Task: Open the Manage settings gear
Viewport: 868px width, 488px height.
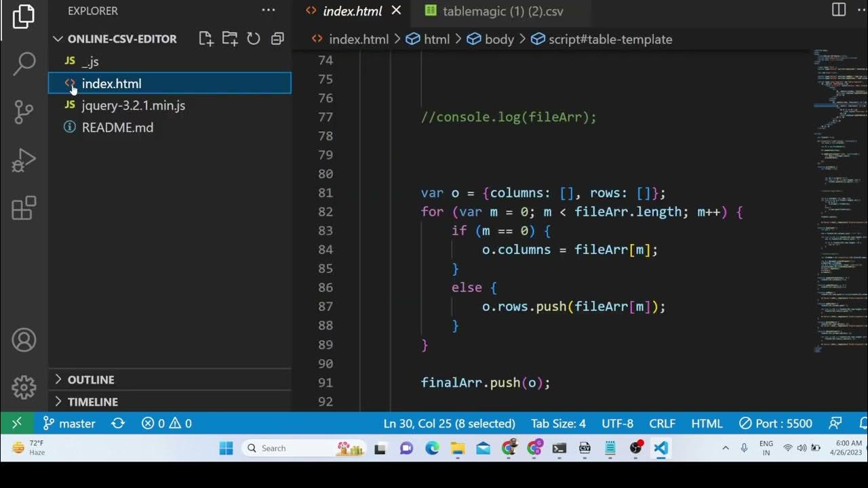Action: (24, 388)
